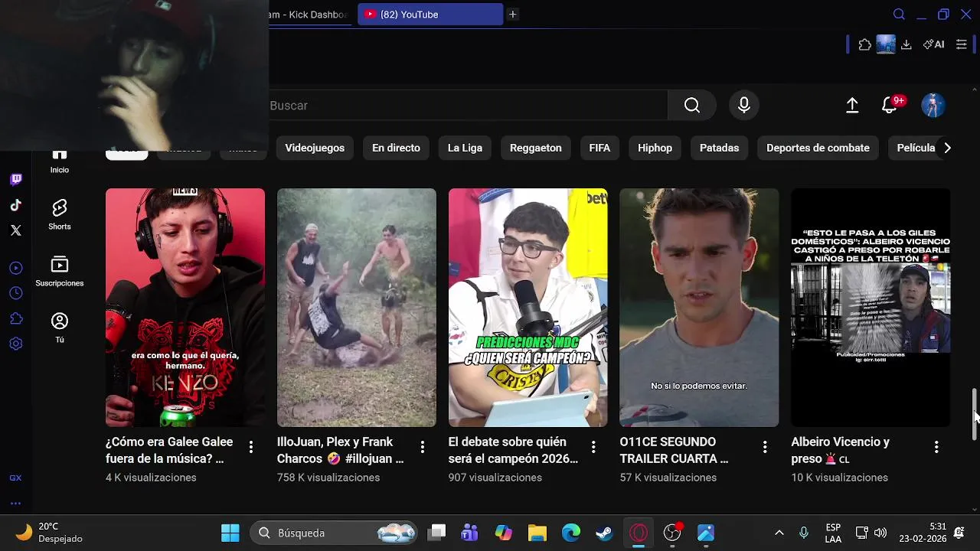Open 'El debate sobre quién será' title
The width and height of the screenshot is (980, 551).
click(513, 450)
